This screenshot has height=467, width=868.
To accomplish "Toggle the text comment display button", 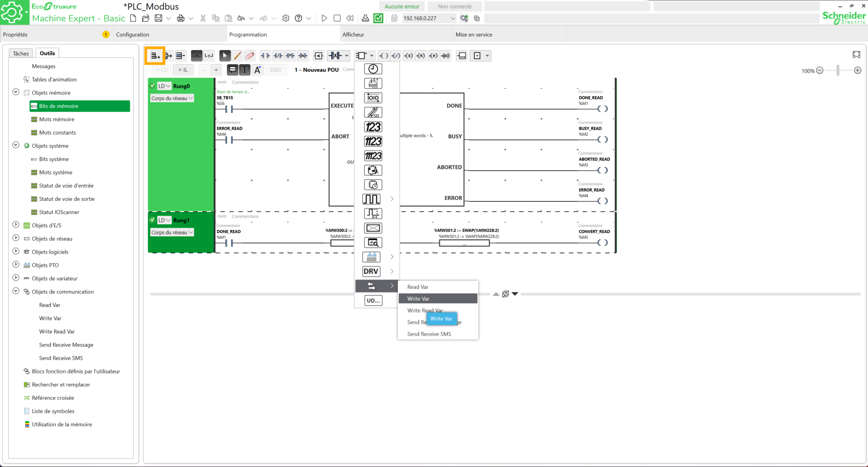I will tap(244, 70).
